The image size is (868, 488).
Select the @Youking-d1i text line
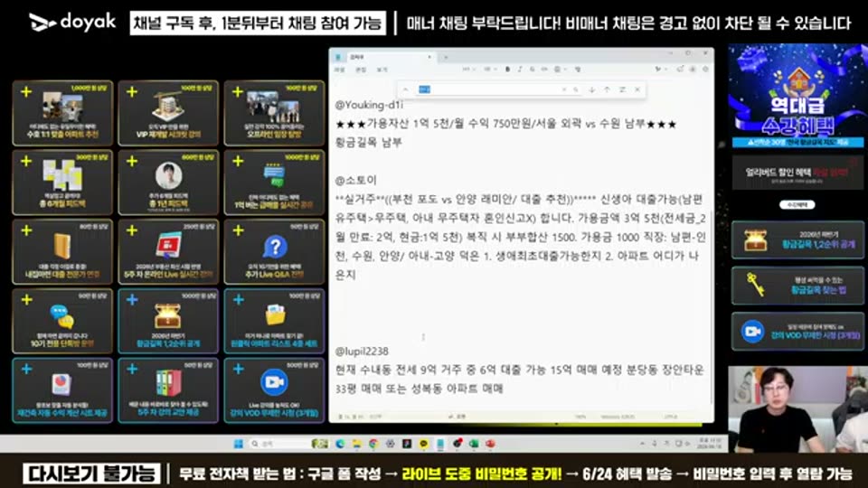[369, 105]
